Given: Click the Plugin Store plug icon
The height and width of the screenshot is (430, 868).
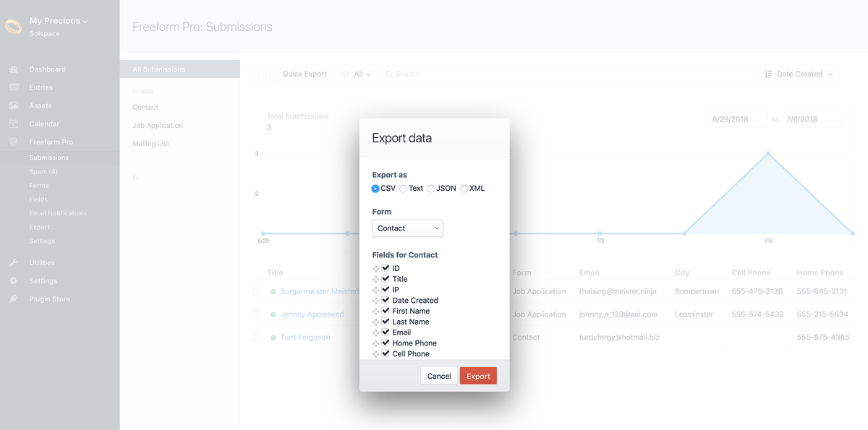Looking at the screenshot, I should tap(14, 298).
